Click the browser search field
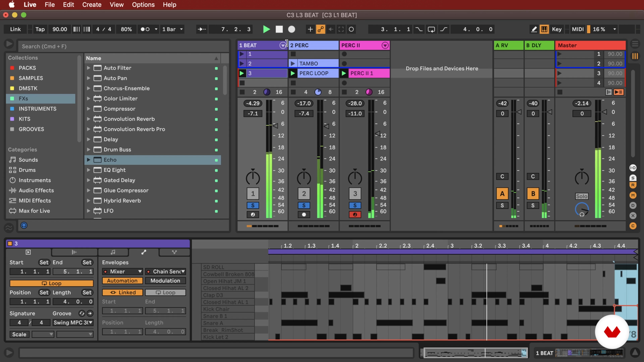Viewport: 644px width, 362px height. 124,46
